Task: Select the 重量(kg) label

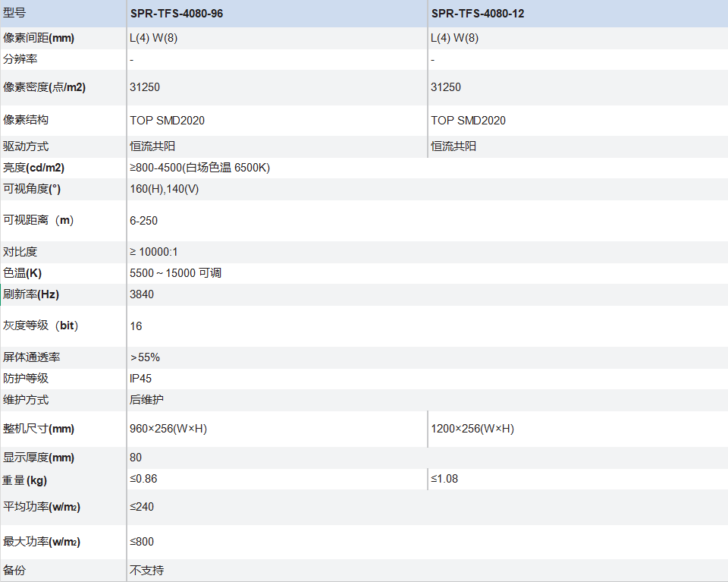Action: [24, 480]
